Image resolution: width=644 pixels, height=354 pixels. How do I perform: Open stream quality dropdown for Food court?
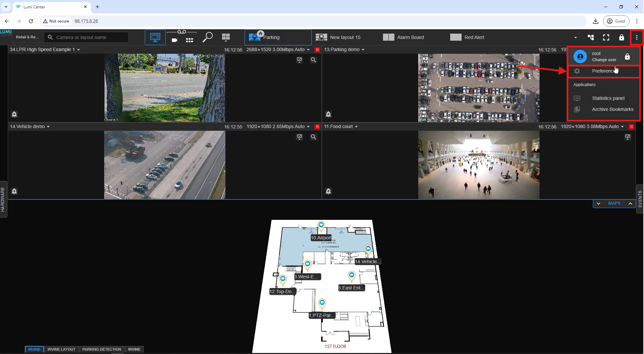click(622, 127)
